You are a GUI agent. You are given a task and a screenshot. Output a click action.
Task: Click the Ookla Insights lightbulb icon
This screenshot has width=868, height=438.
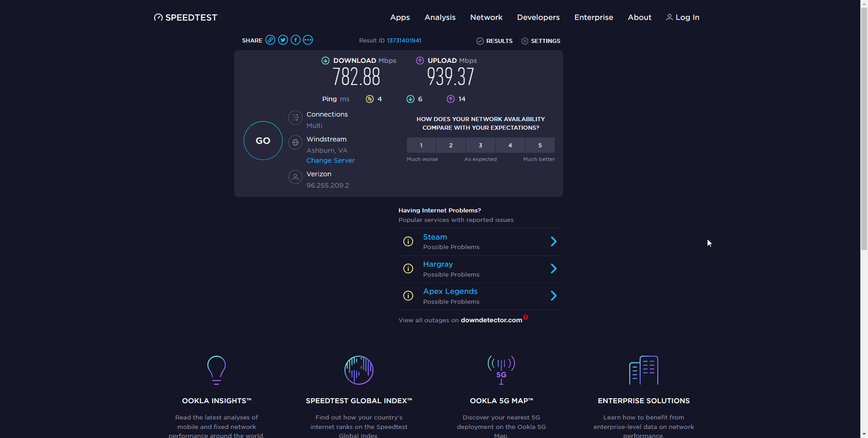click(217, 370)
